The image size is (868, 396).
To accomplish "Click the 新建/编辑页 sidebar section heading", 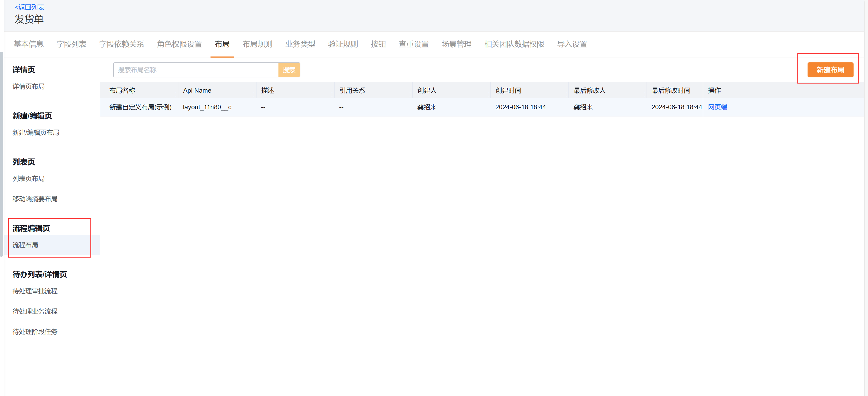I will coord(32,116).
